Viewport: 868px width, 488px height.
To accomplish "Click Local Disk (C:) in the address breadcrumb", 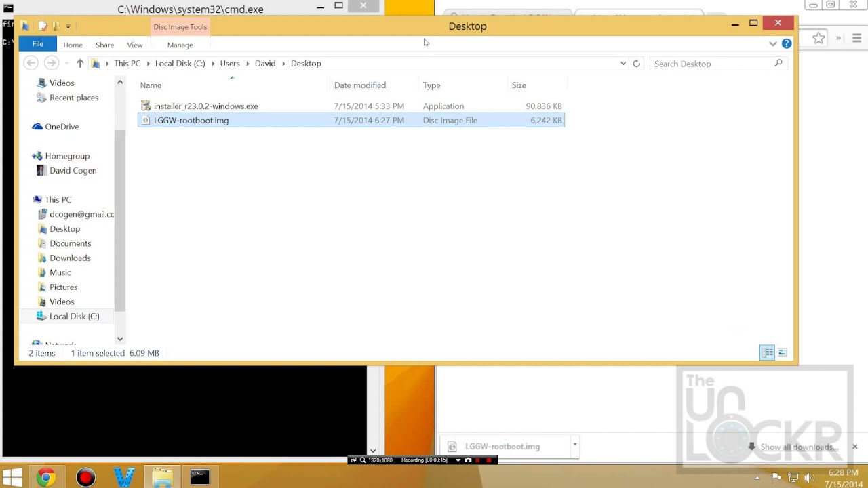I will 180,63.
